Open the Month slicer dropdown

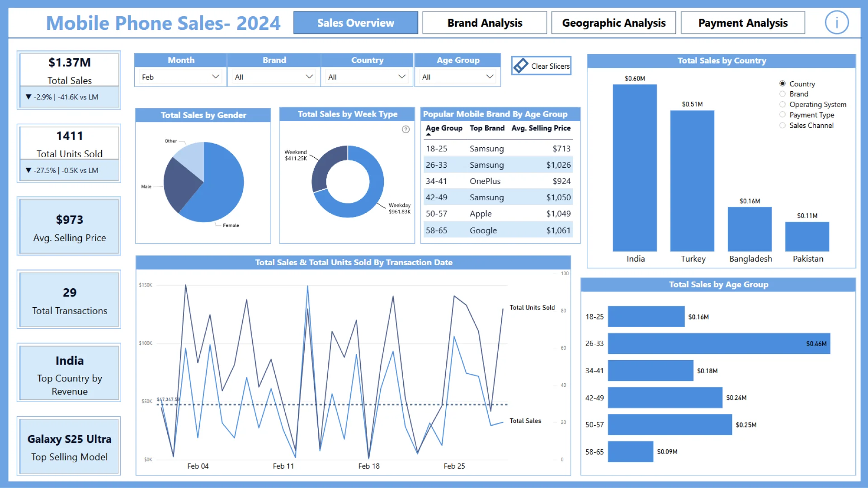(x=216, y=77)
